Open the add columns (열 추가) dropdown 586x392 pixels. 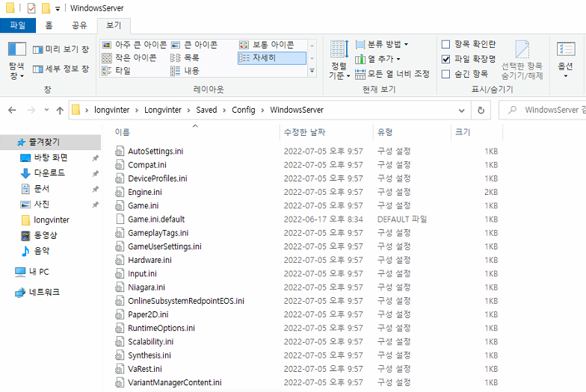[x=377, y=59]
